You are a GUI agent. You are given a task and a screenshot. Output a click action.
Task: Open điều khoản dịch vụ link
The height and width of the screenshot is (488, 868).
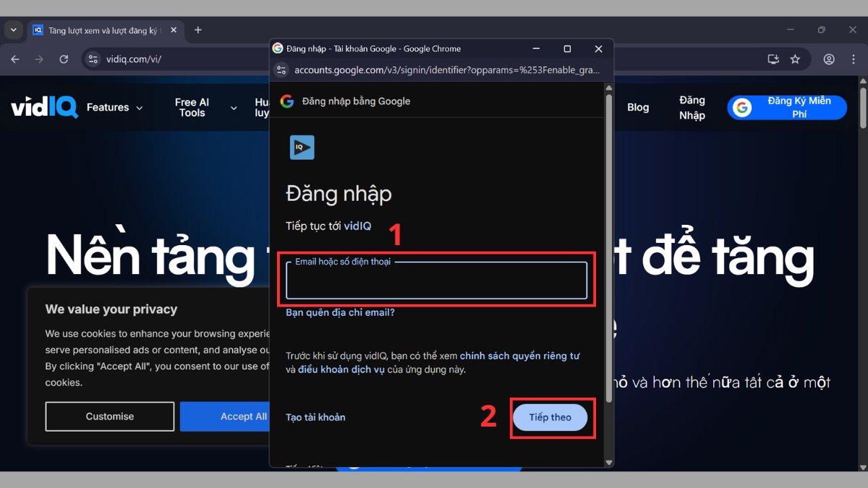coord(341,369)
